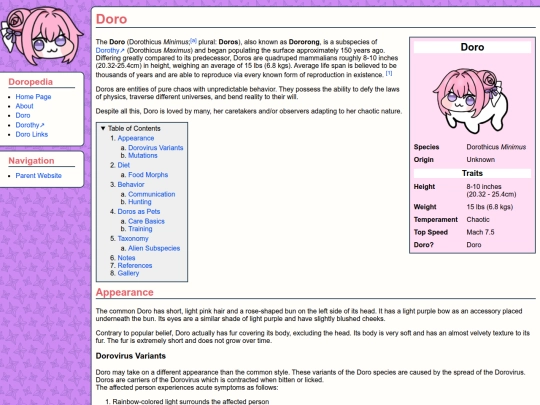Click the Table of Contents label
Viewport: 540px width, 405px height.
coord(134,128)
